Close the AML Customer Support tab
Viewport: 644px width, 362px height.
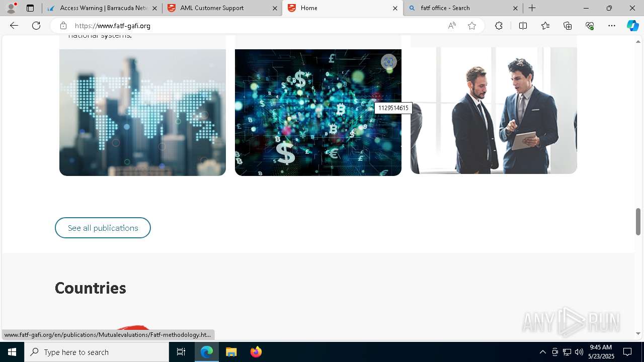(275, 8)
